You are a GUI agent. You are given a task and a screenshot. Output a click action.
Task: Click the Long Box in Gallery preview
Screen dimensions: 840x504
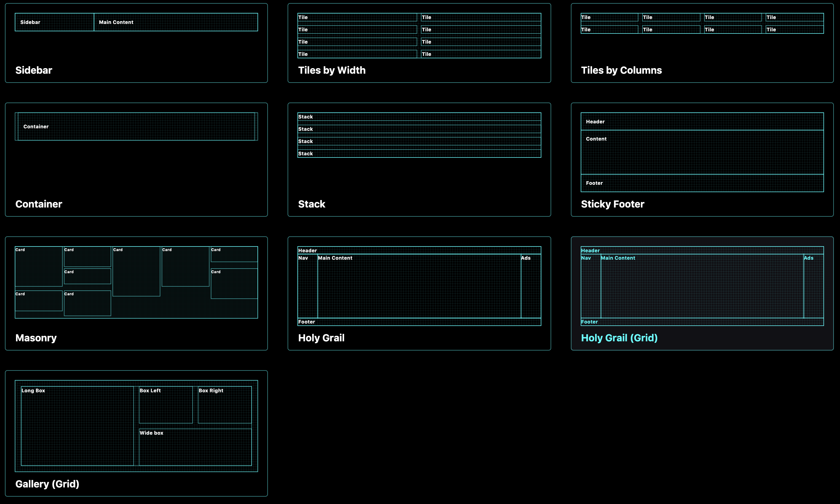point(77,426)
